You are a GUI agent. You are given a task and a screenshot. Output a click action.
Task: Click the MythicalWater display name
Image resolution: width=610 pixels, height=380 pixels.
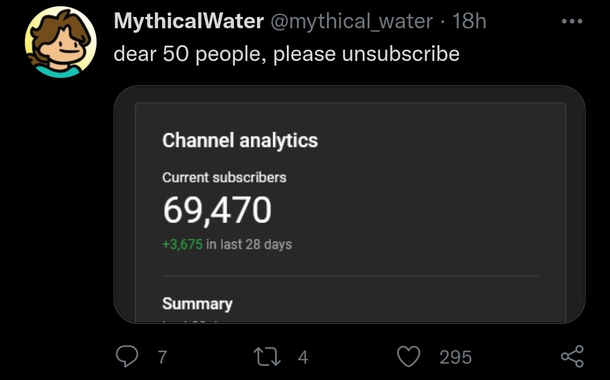pos(189,21)
